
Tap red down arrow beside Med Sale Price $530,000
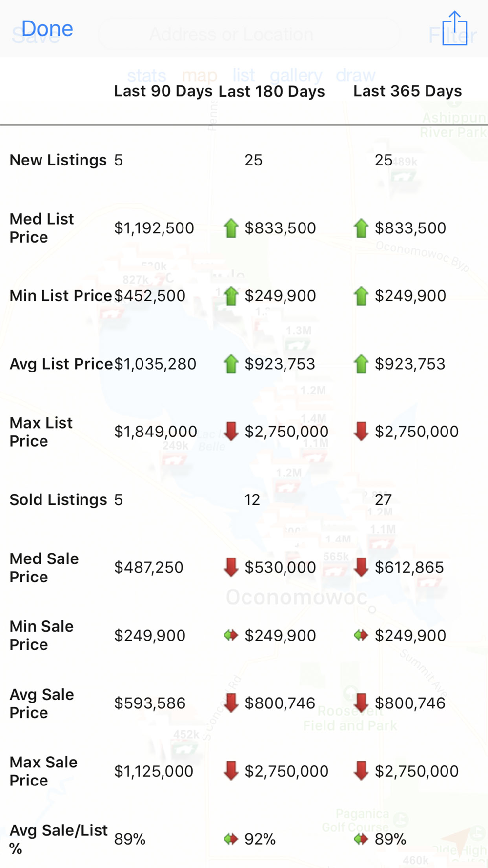pos(231,567)
